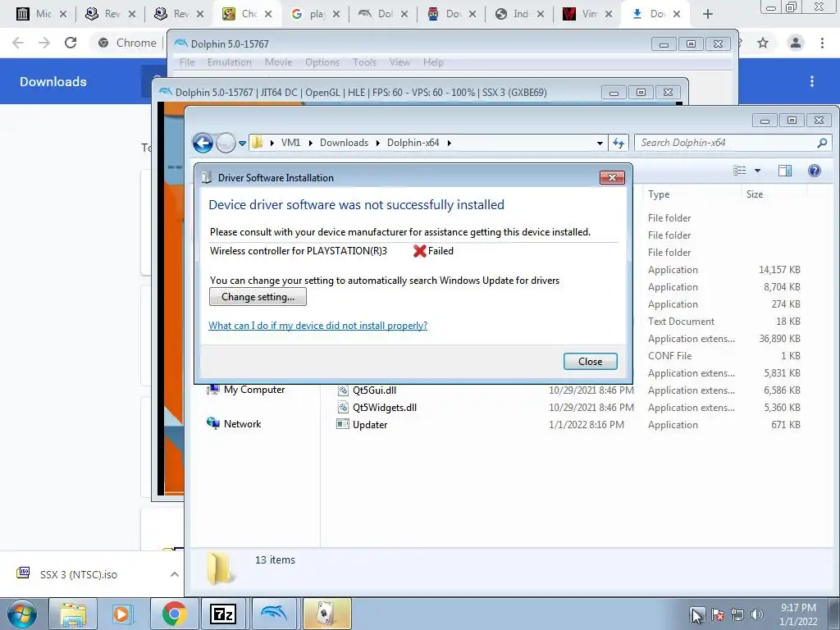Open Movie menu in Dolphin window

point(279,62)
